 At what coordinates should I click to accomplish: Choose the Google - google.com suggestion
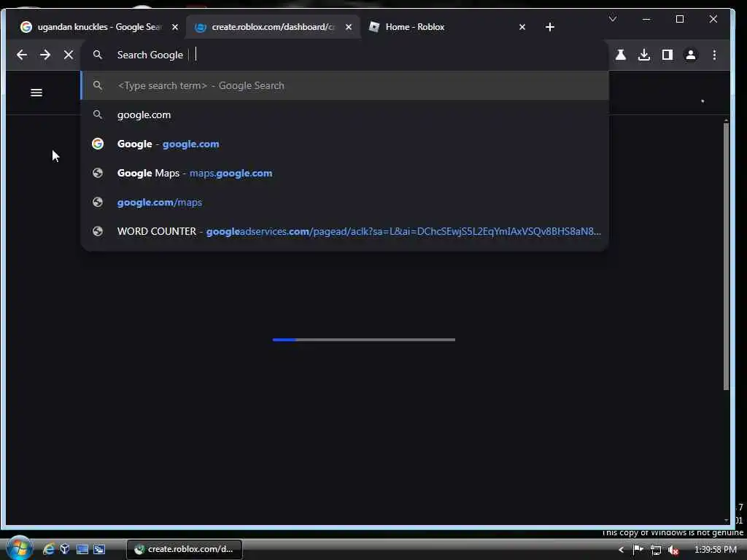click(345, 144)
